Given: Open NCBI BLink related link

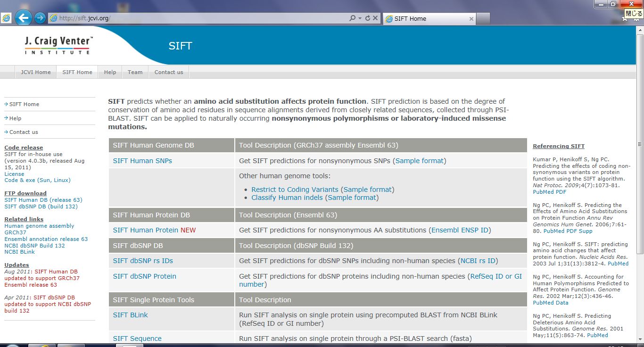Looking at the screenshot, I should 19,252.
